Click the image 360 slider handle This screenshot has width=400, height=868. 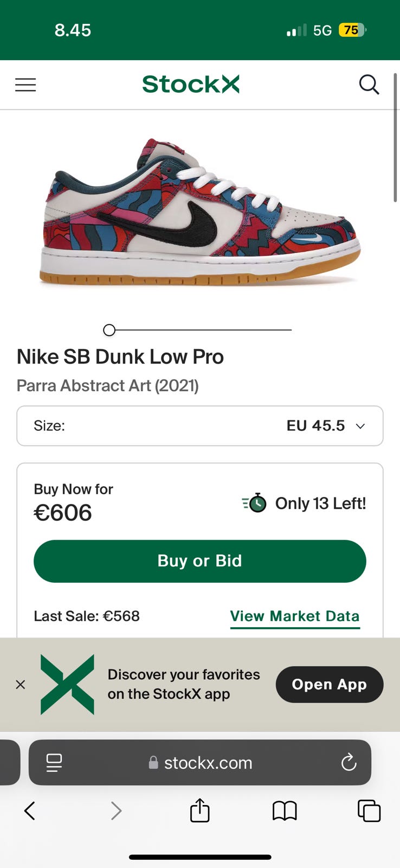click(x=109, y=330)
